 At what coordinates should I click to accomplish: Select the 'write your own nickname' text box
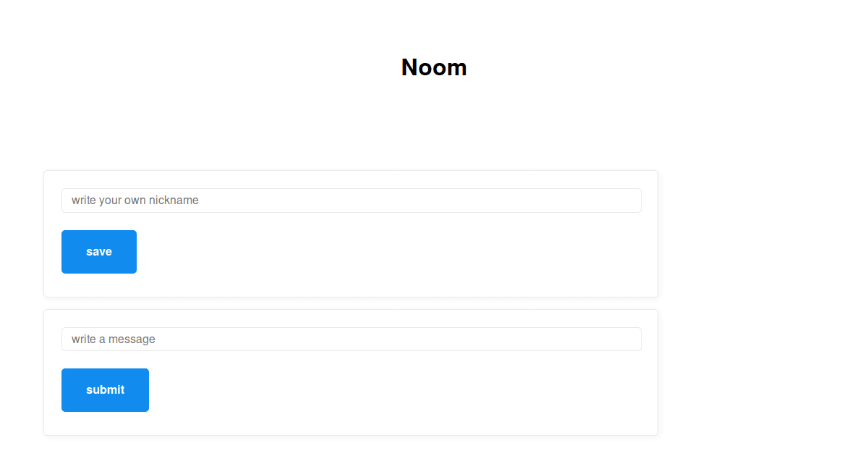[351, 200]
